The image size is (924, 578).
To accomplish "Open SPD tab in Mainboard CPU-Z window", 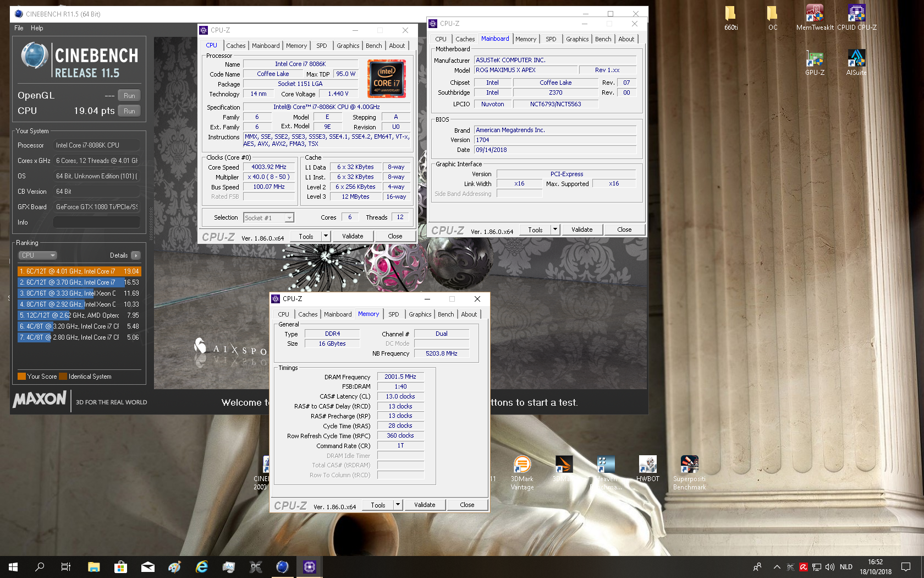I will (551, 39).
